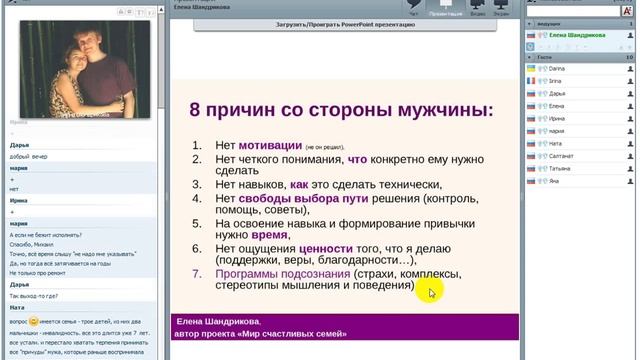Click the person icon in Irina row

[x=630, y=81]
